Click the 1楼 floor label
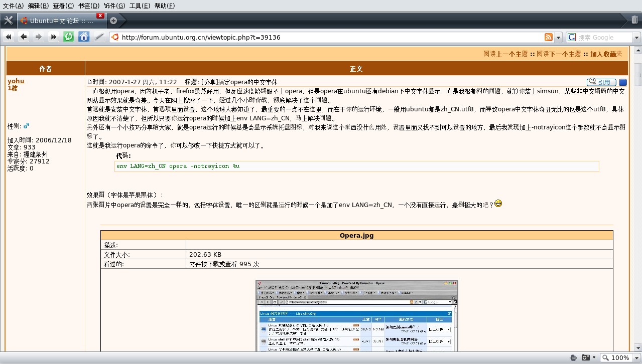 click(13, 88)
